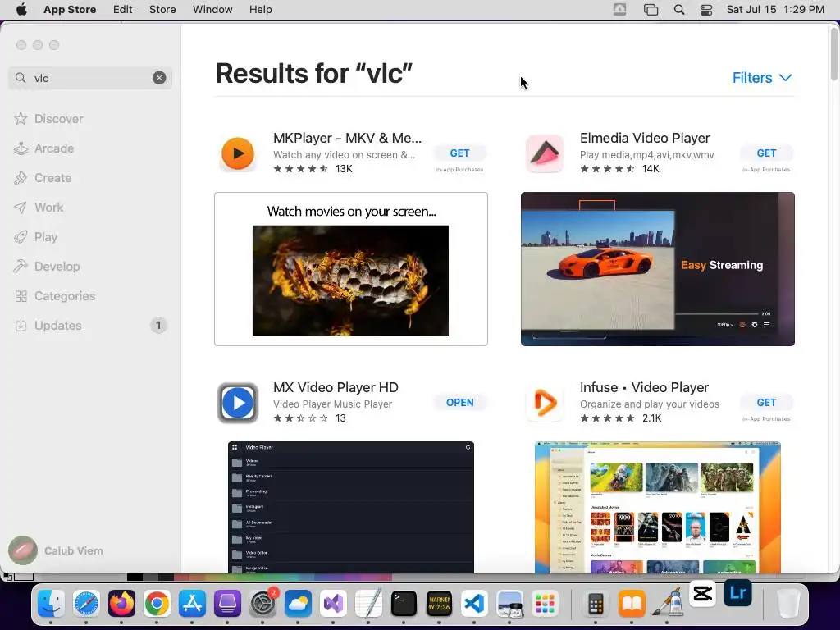
Task: Open the Apple menu
Action: 21,10
